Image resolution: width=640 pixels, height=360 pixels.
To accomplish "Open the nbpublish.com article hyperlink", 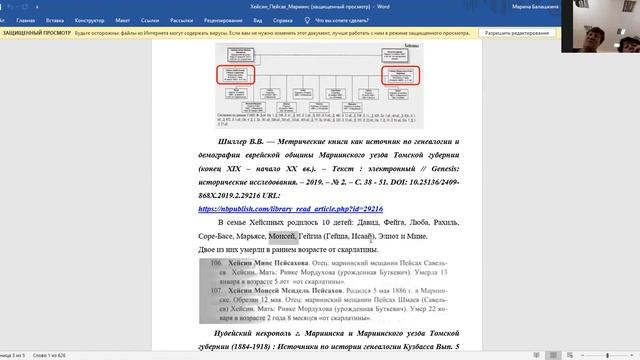I will point(291,209).
